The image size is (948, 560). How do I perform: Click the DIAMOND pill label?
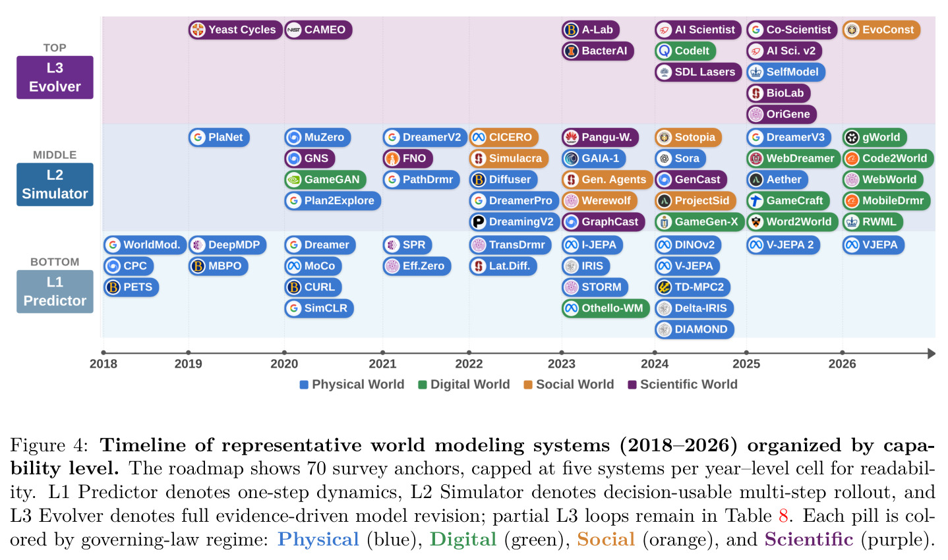point(701,329)
